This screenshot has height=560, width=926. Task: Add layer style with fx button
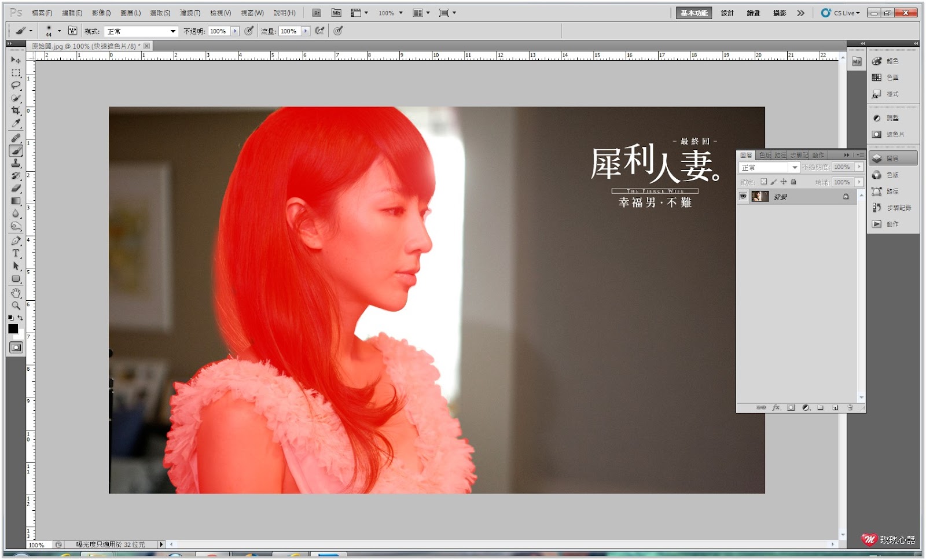[776, 407]
